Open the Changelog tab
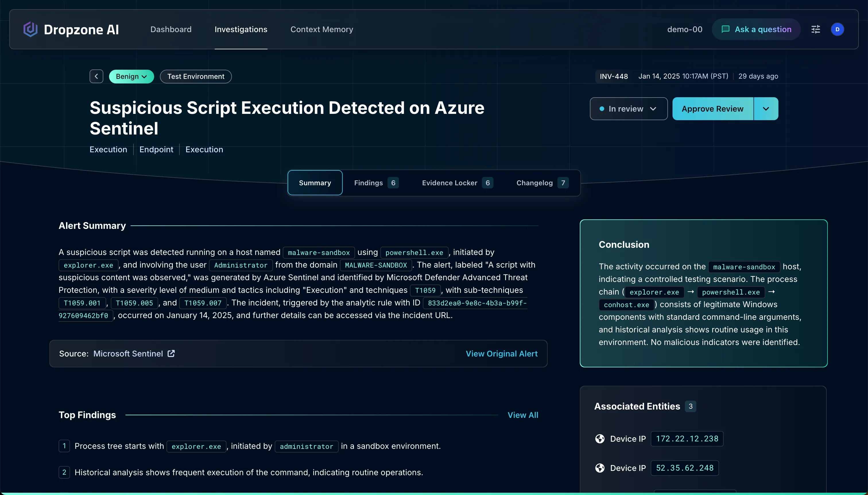The width and height of the screenshot is (868, 495). [542, 183]
